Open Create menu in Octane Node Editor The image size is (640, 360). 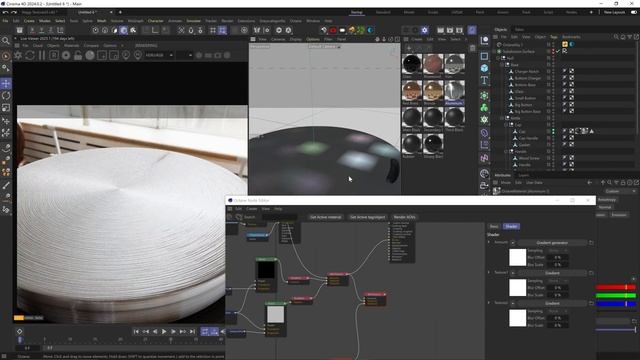[252, 209]
